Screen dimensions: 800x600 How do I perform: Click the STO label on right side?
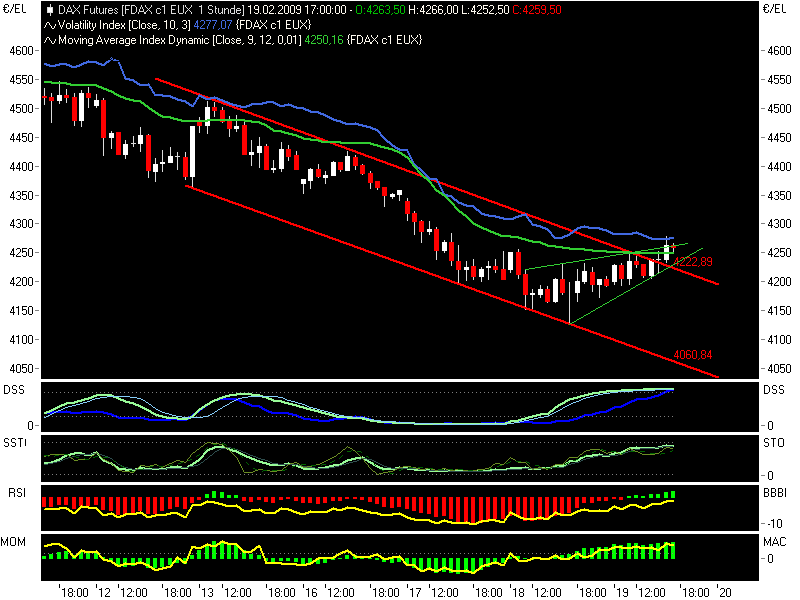(774, 443)
